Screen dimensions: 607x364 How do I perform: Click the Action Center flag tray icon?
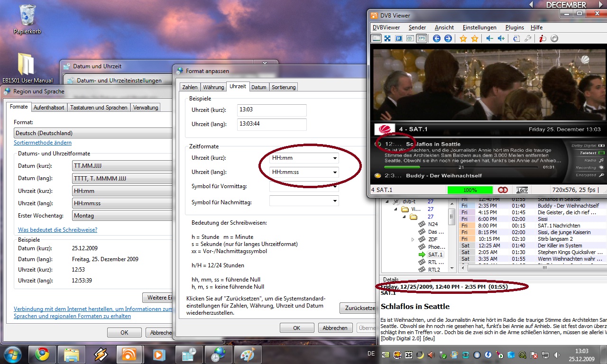pyautogui.click(x=534, y=355)
